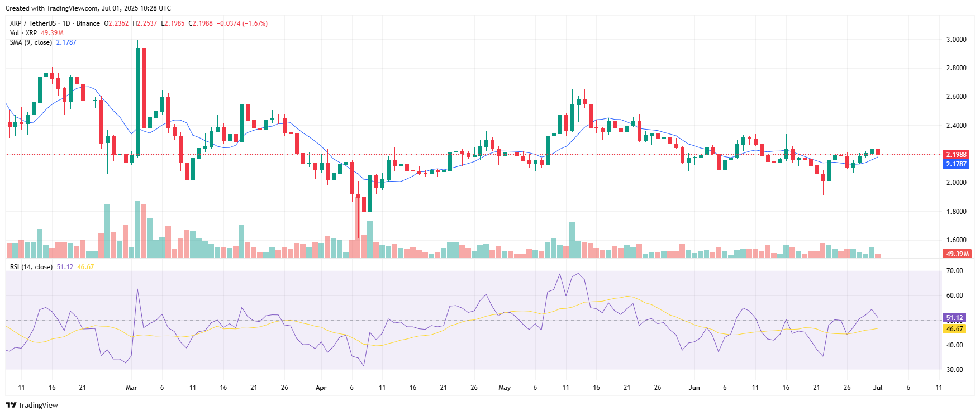Click the red 2.1988 current price tag
This screenshot has width=980, height=415.
[x=956, y=155]
